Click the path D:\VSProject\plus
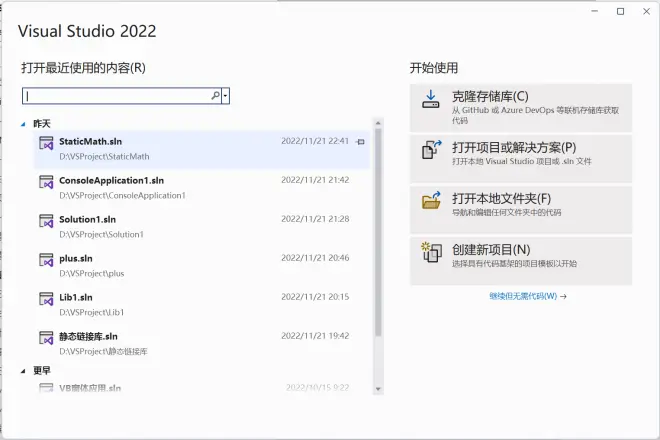Viewport: 660px width, 440px height. [91, 274]
